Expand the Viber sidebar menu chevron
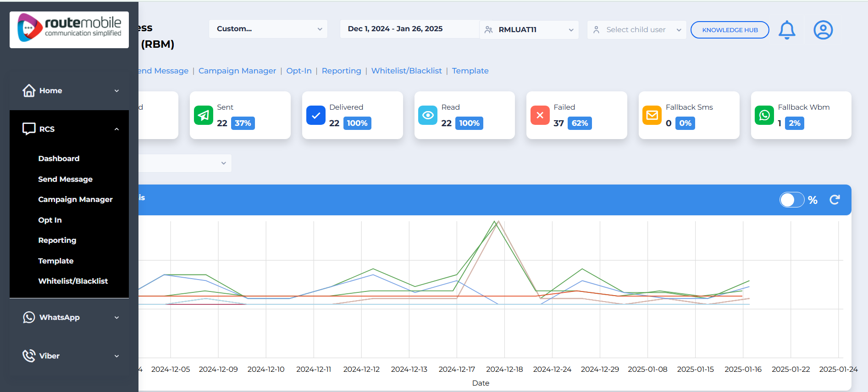The image size is (868, 392). [116, 356]
